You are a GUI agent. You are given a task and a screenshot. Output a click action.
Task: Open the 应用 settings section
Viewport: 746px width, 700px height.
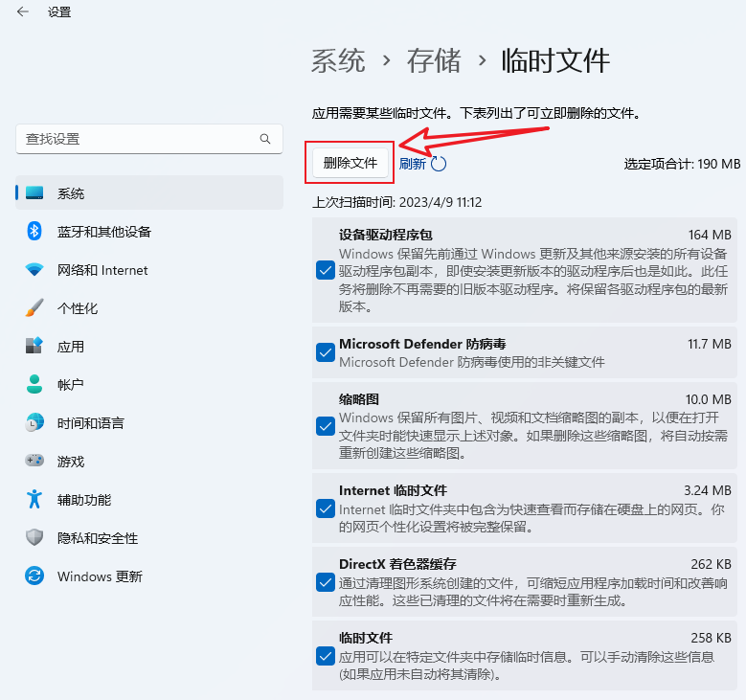70,347
